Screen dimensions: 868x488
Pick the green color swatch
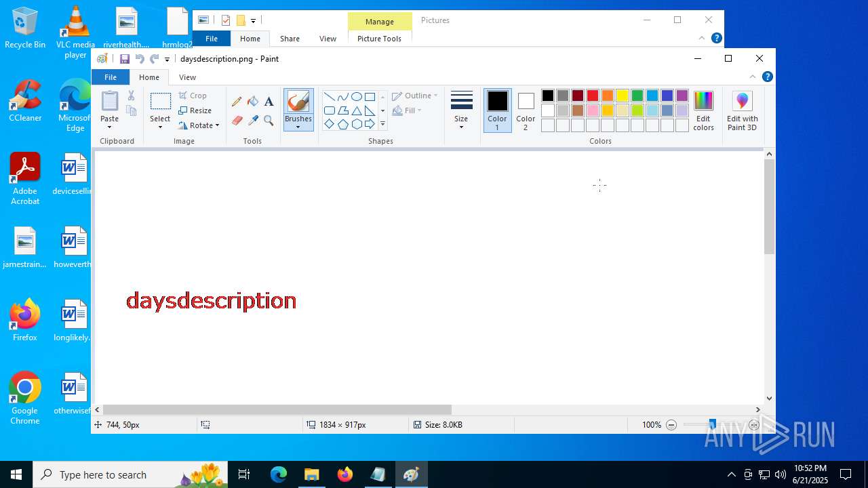(637, 96)
